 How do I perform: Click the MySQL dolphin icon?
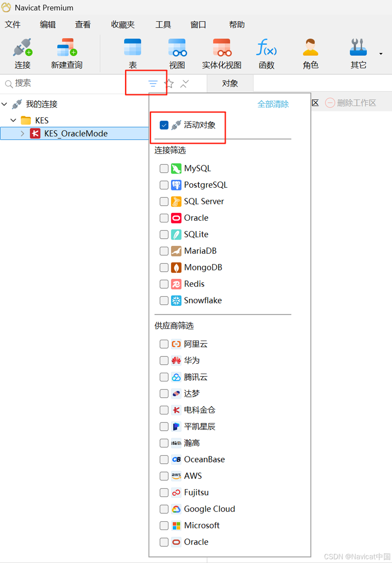[x=176, y=168]
